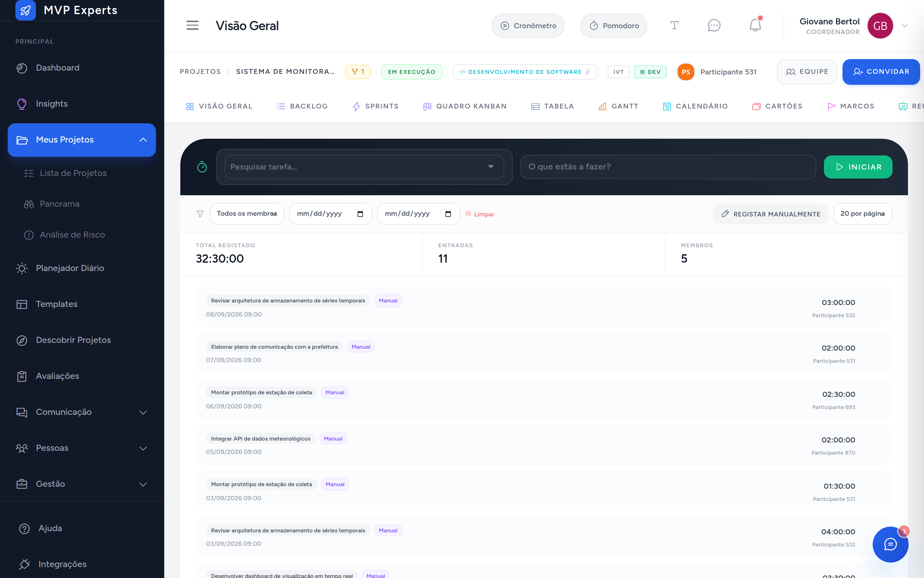Click the green stopwatch icon in timer bar
The width and height of the screenshot is (924, 578).
tap(202, 167)
